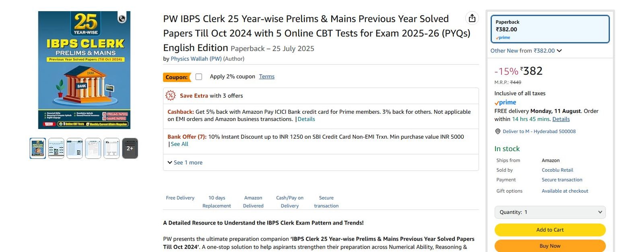Expand the 'See 1 more' offers
The width and height of the screenshot is (644, 252).
[x=185, y=162]
